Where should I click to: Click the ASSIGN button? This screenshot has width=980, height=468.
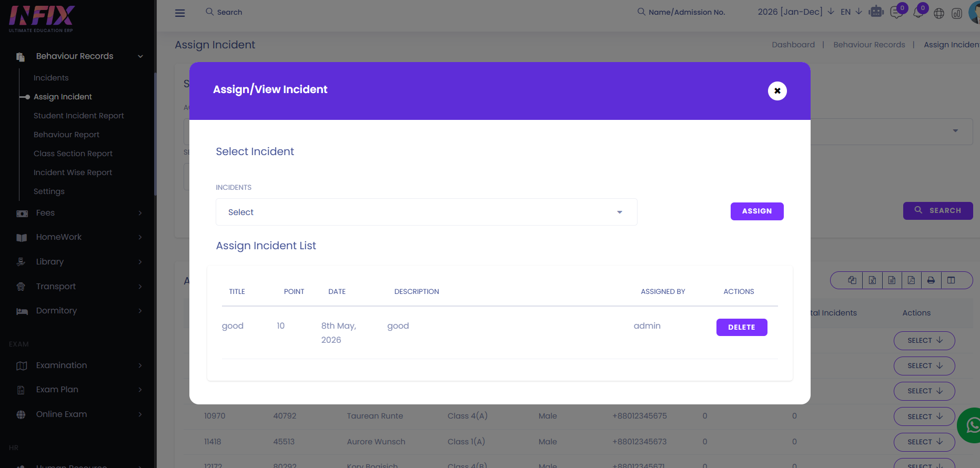point(757,211)
